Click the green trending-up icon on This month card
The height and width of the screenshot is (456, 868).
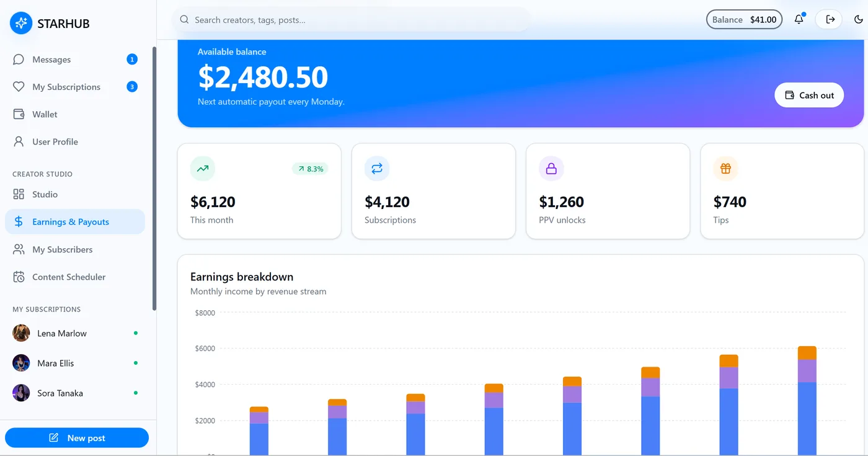point(203,168)
